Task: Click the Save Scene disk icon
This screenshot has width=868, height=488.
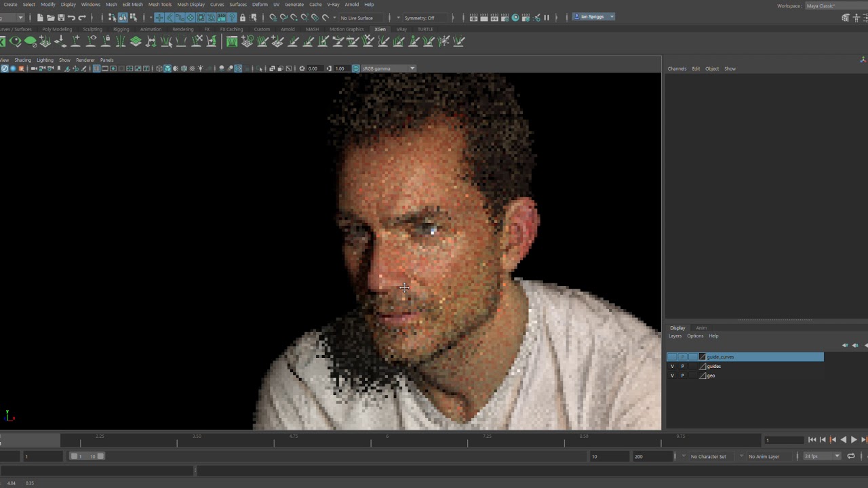Action: click(60, 18)
